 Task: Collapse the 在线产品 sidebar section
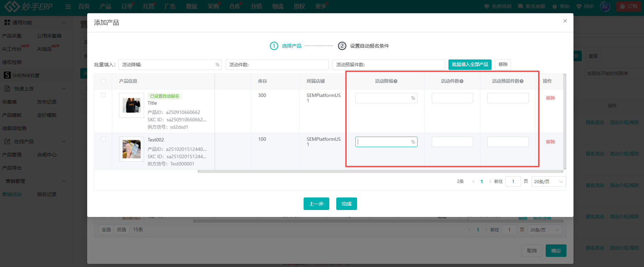coord(64,141)
